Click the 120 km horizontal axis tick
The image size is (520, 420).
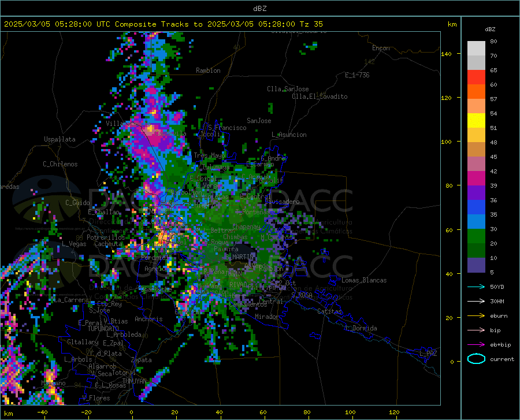(394, 412)
